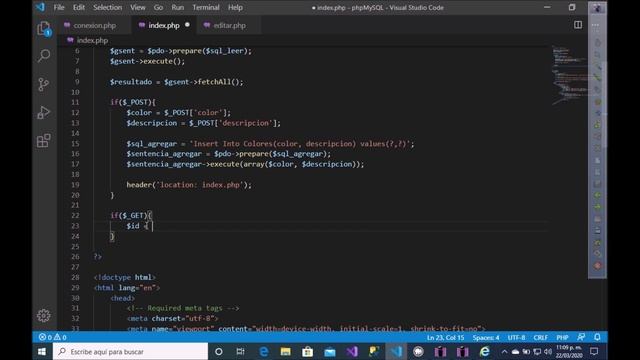Open the PHP language mode selector
The image size is (640, 360).
[x=562, y=338]
